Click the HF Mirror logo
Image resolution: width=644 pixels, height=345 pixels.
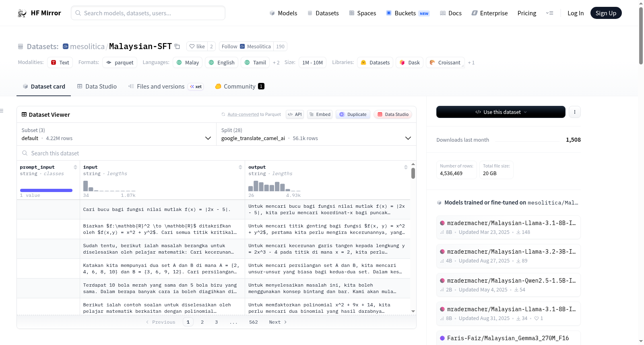click(x=39, y=13)
